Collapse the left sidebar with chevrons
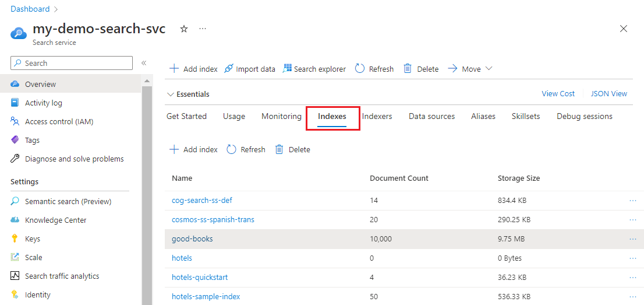 143,63
